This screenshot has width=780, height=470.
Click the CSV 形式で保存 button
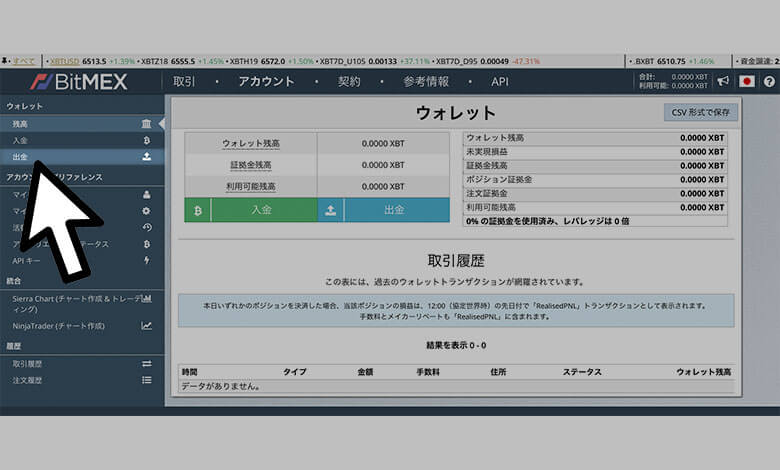coord(700,112)
